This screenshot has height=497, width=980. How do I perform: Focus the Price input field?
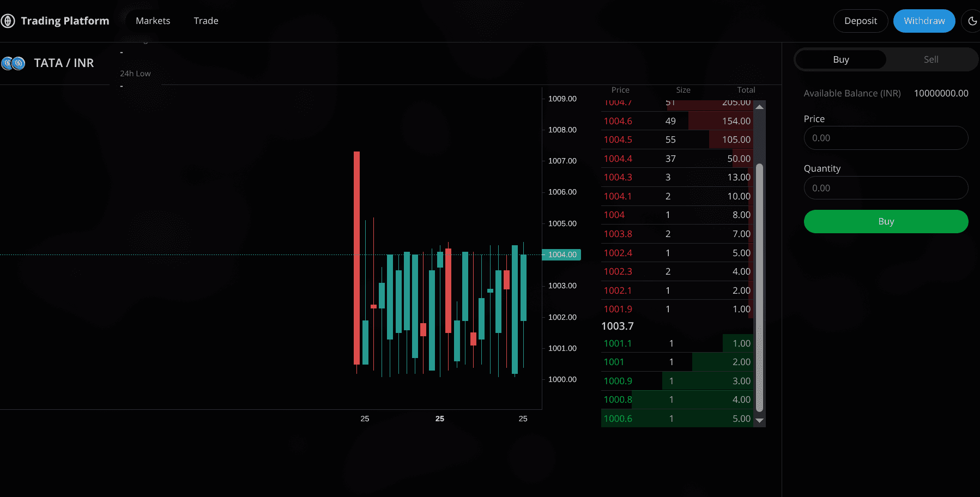886,138
